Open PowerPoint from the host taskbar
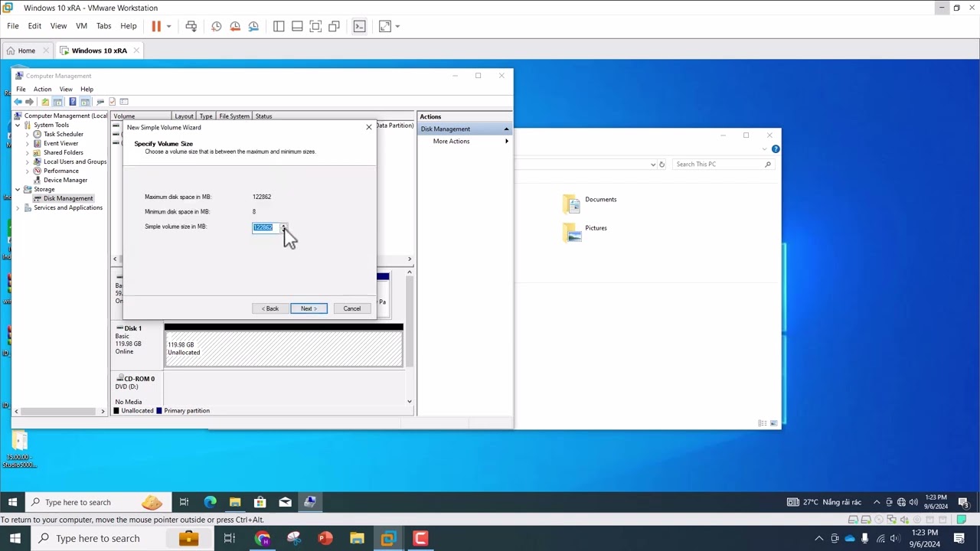 [325, 538]
